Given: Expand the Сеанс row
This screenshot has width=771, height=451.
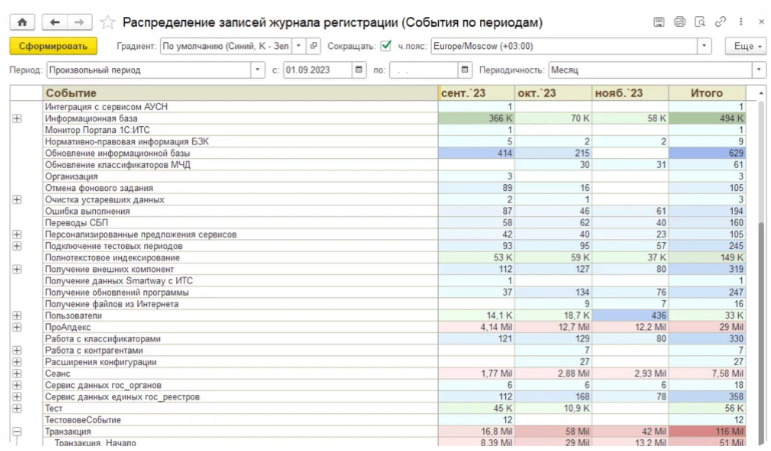Looking at the screenshot, I should tap(17, 373).
